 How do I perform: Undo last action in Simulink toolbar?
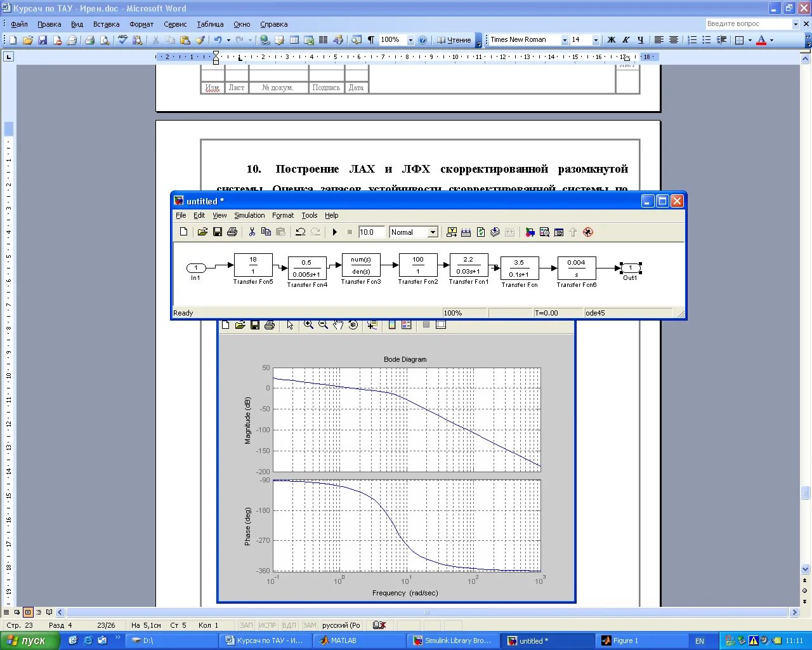301,232
